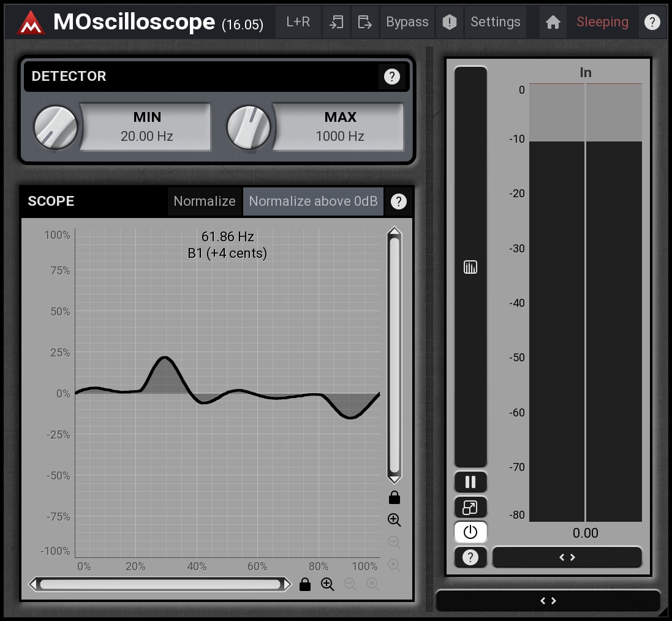This screenshot has height=621, width=672.
Task: Click the save preset icon
Action: pyautogui.click(x=364, y=22)
